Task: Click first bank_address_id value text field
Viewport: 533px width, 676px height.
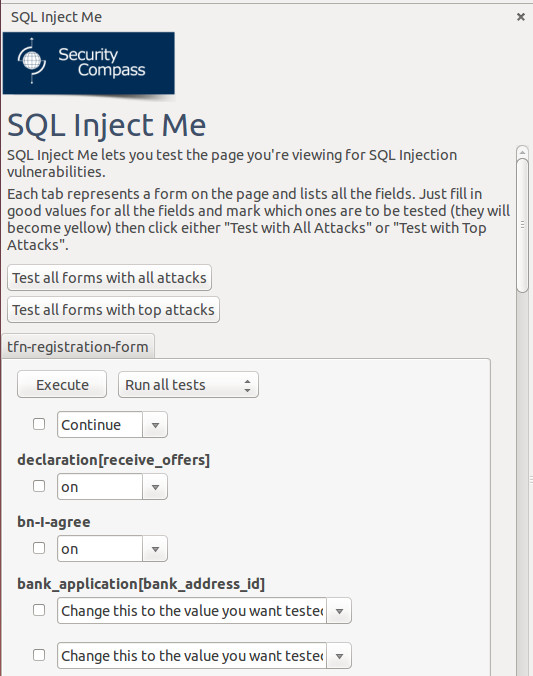Action: [x=192, y=611]
